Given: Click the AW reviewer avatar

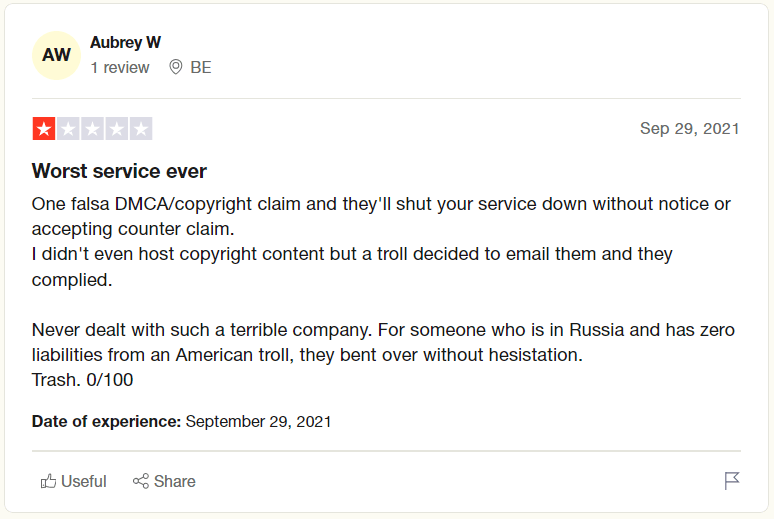Looking at the screenshot, I should [57, 55].
